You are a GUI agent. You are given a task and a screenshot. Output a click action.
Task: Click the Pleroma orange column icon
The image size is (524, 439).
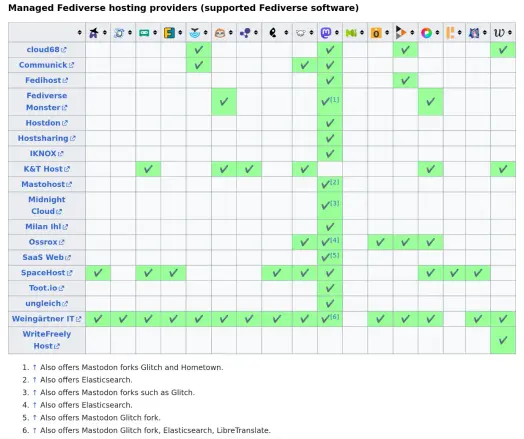[x=450, y=33]
